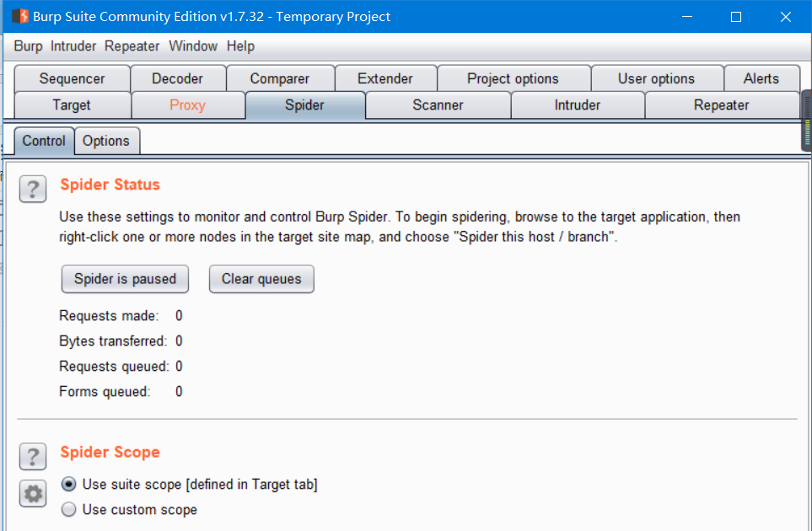This screenshot has width=812, height=531.
Task: Select Use custom scope radio button
Action: 68,509
